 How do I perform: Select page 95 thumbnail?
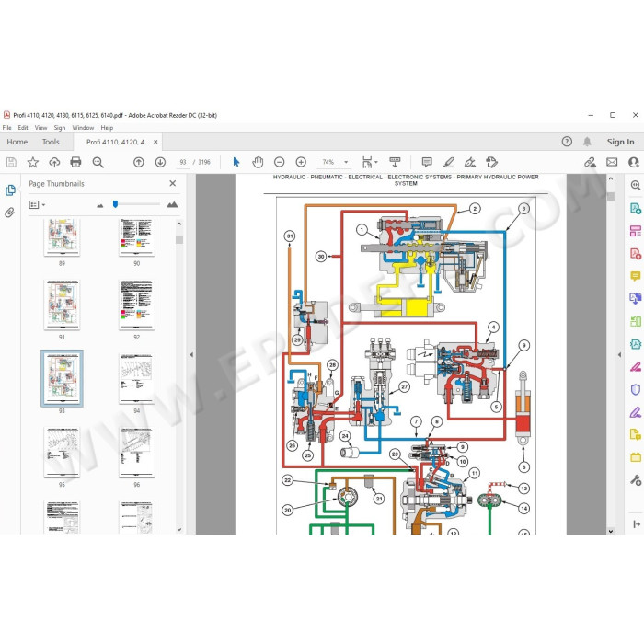click(62, 453)
